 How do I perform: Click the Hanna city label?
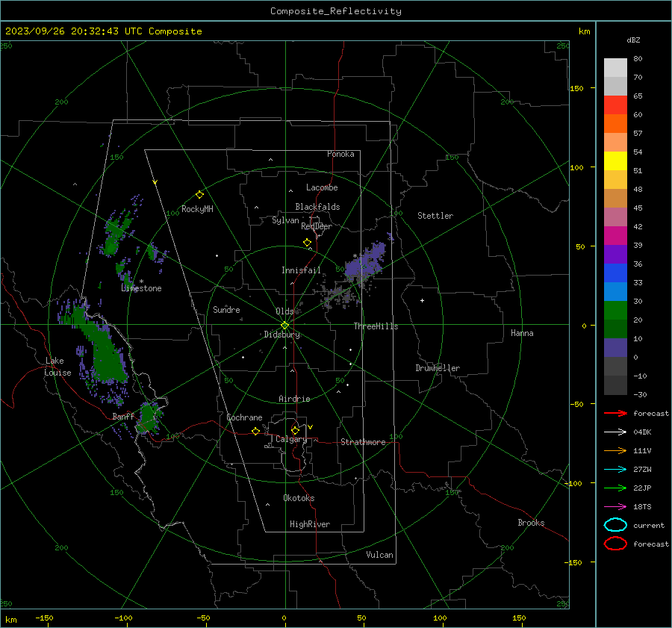click(x=522, y=333)
